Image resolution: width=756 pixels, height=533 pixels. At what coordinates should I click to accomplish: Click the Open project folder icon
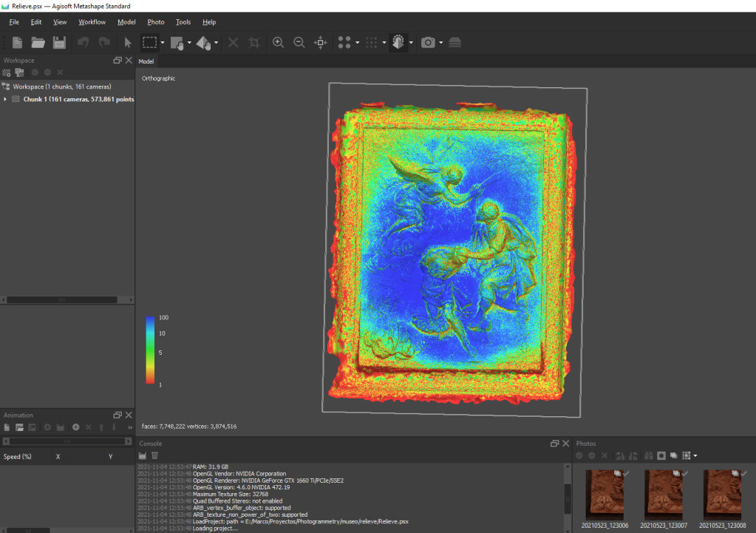pos(38,43)
